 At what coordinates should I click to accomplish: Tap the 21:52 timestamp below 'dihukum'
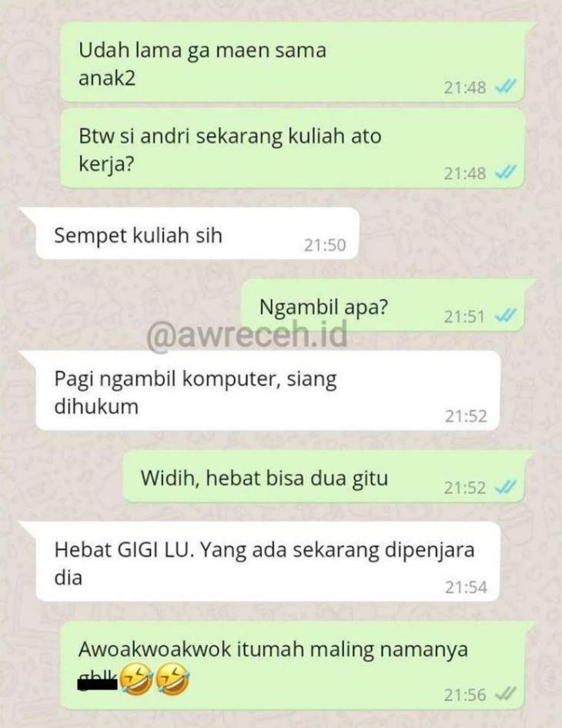(466, 416)
